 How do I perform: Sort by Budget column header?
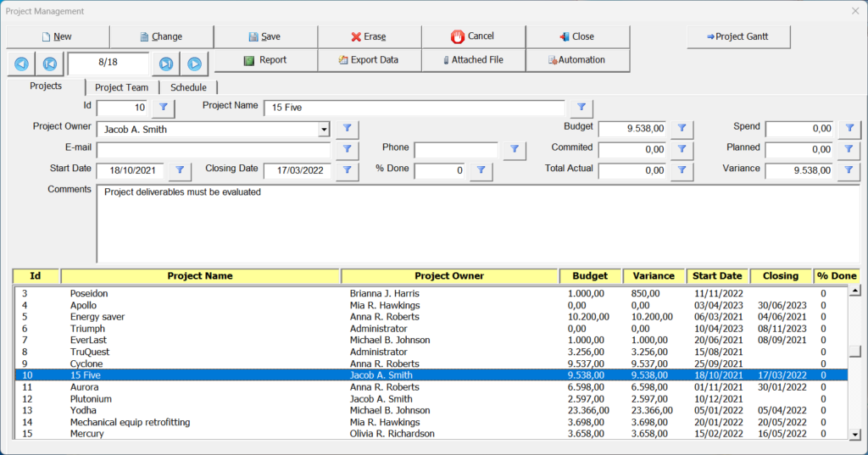click(x=590, y=275)
